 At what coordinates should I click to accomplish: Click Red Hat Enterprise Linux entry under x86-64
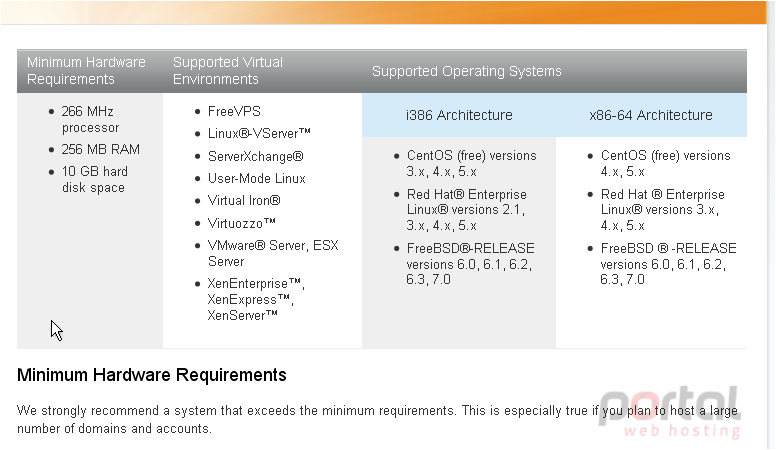(x=663, y=209)
